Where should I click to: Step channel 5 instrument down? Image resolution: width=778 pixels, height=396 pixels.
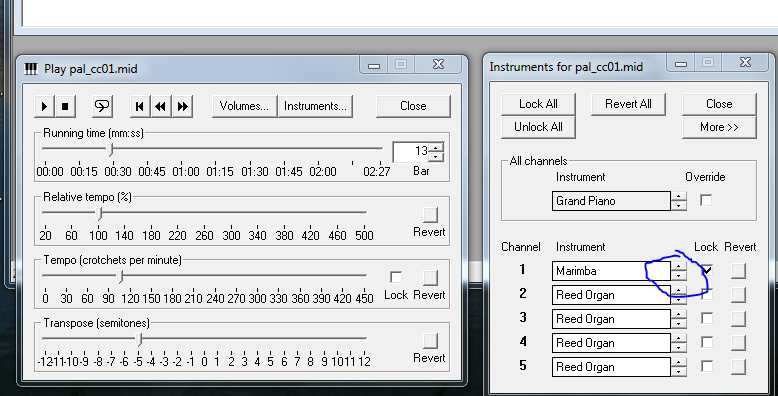coord(678,372)
